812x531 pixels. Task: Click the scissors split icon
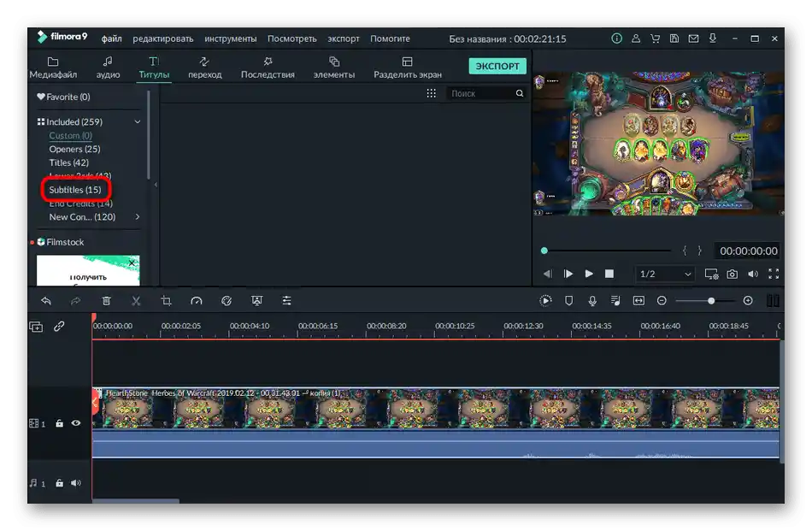tap(136, 301)
